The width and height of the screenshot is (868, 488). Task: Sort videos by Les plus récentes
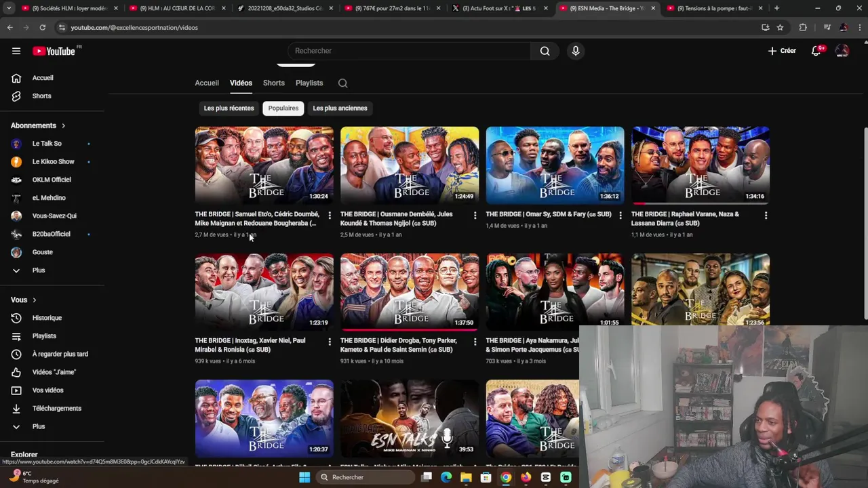229,108
